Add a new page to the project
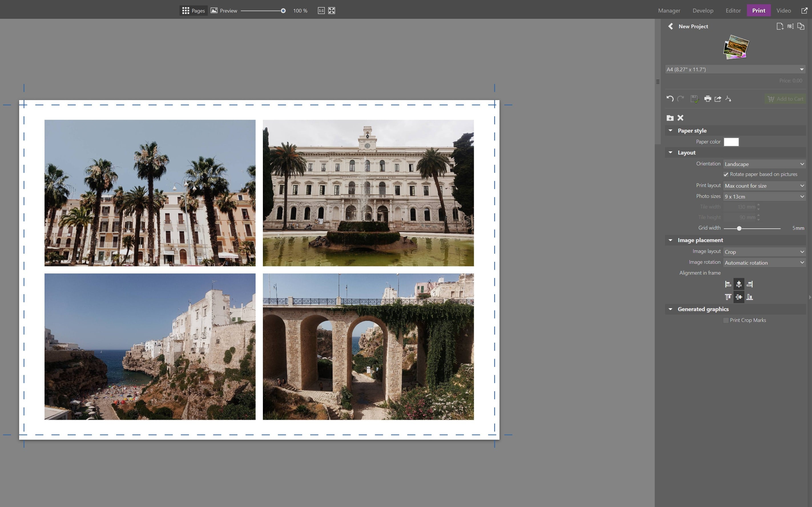812x507 pixels. pyautogui.click(x=780, y=26)
